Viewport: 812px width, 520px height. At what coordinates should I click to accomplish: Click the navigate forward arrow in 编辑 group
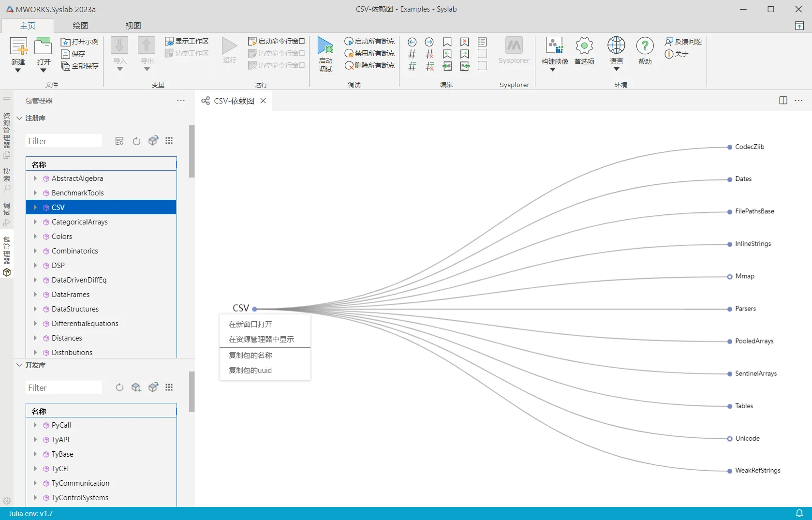click(x=429, y=42)
